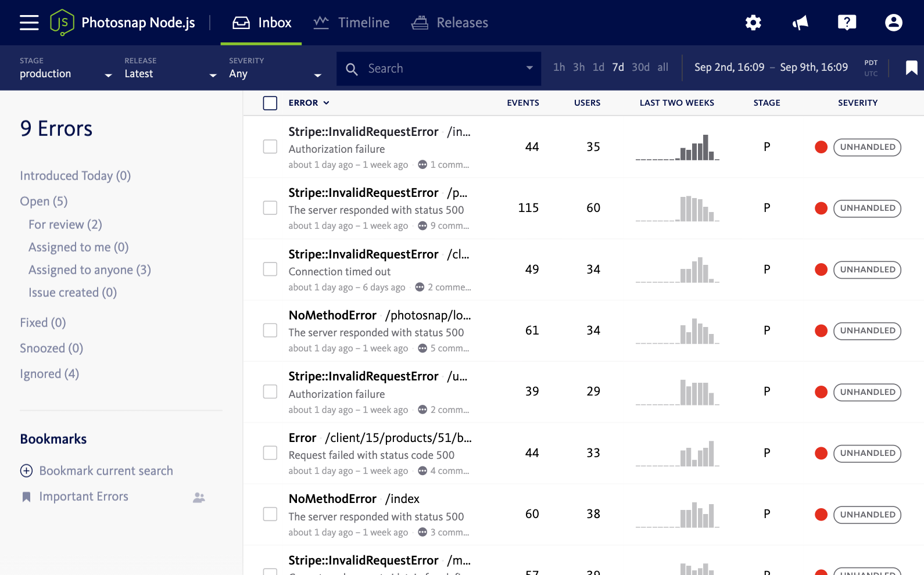The image size is (924, 575).
Task: Open the announcements megaphone icon
Action: point(800,23)
